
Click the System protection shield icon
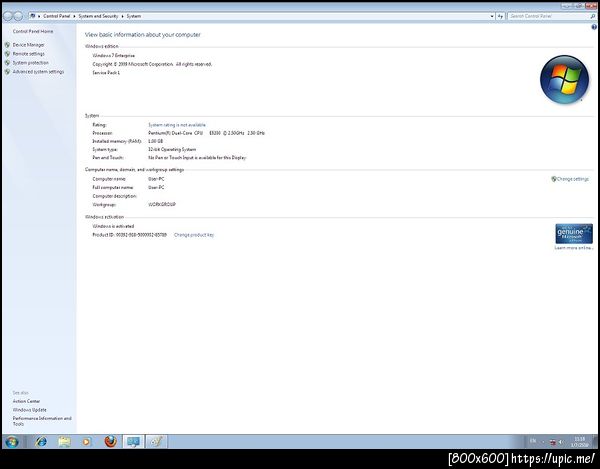coord(7,63)
